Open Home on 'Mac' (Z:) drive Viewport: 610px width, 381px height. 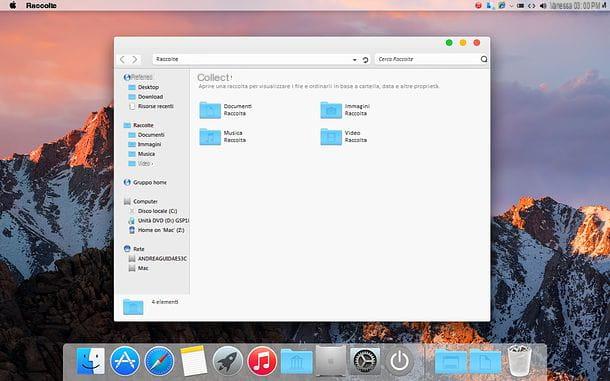pyautogui.click(x=156, y=230)
